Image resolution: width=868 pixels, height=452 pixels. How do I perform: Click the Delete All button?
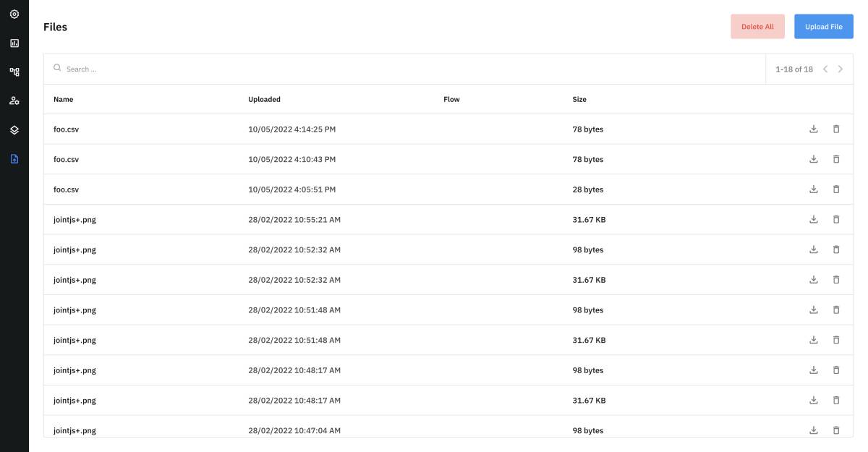point(757,27)
